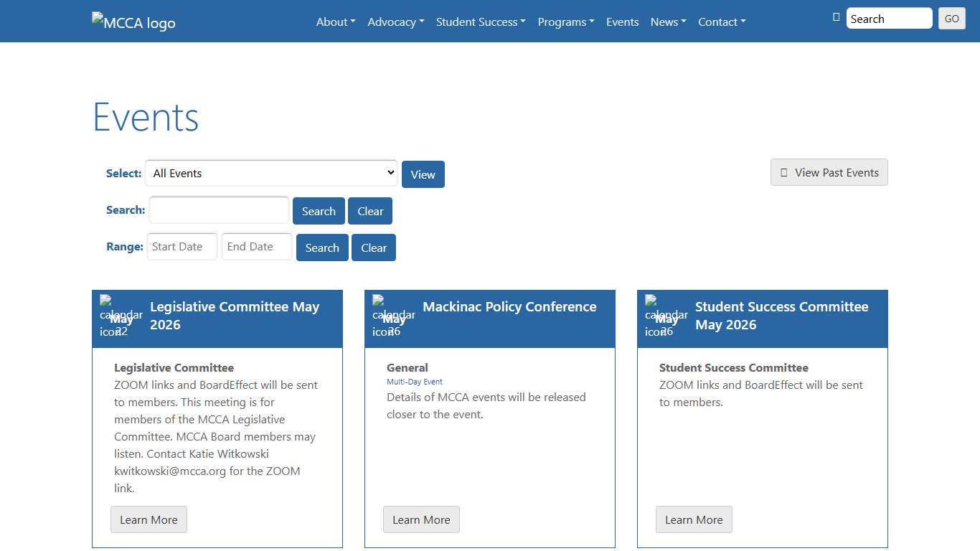Open the All Events select dropdown
Viewport: 980px width, 551px height.
pyautogui.click(x=271, y=173)
